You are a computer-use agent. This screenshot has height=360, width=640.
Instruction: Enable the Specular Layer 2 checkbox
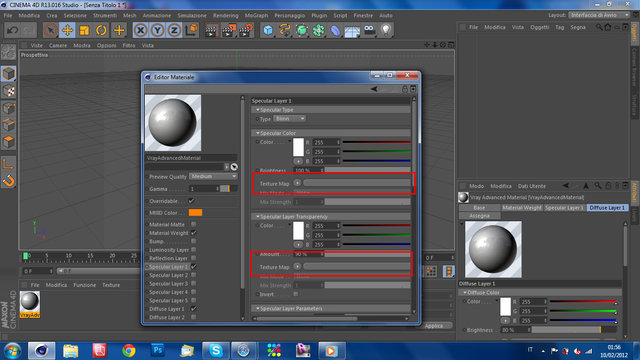pyautogui.click(x=193, y=275)
